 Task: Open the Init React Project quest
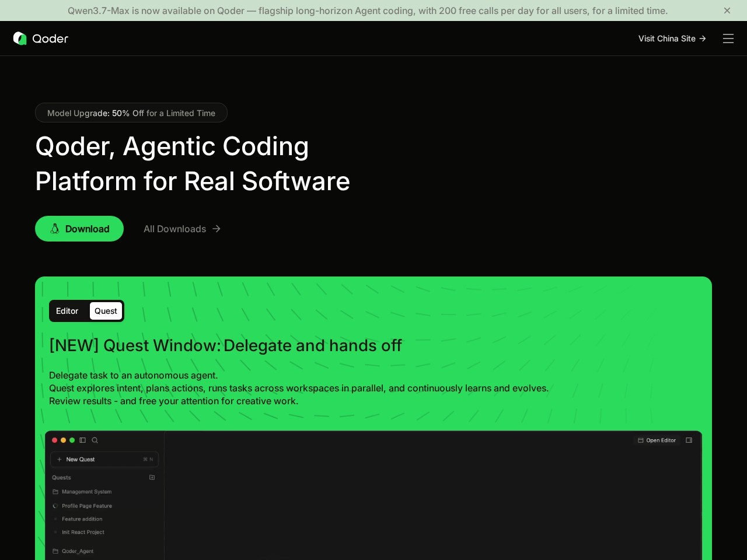(x=82, y=532)
